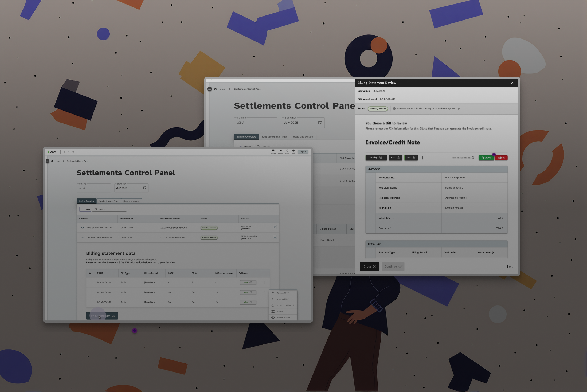Choose Download CSV from context menu
Viewport: 587px width, 392px height.
[x=283, y=293]
